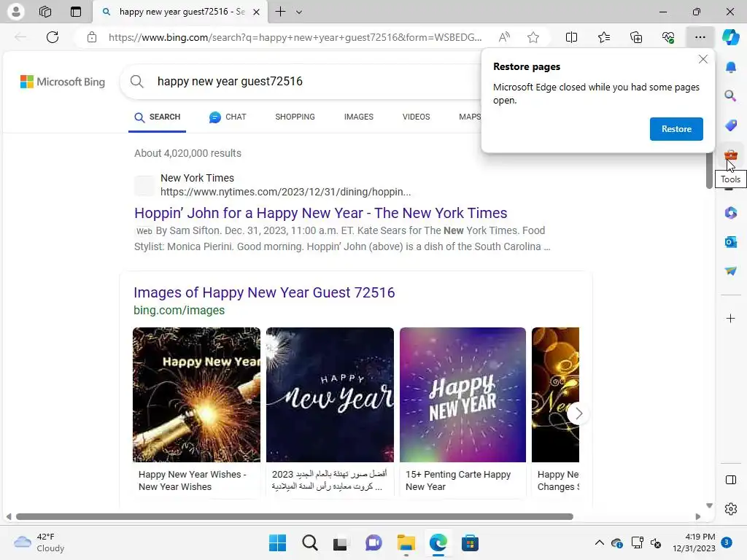Open Task View on taskbar
Screen dimensions: 747x560
click(x=340, y=542)
